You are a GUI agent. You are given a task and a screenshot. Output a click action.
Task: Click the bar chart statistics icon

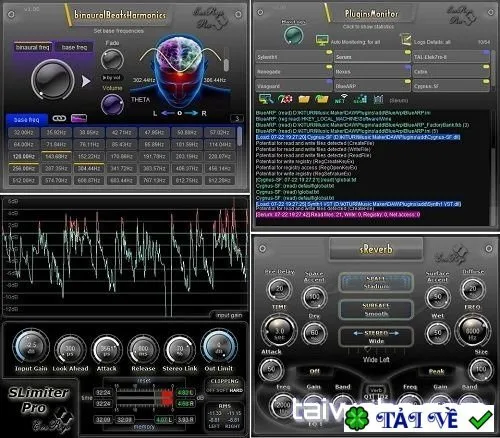(x=360, y=99)
